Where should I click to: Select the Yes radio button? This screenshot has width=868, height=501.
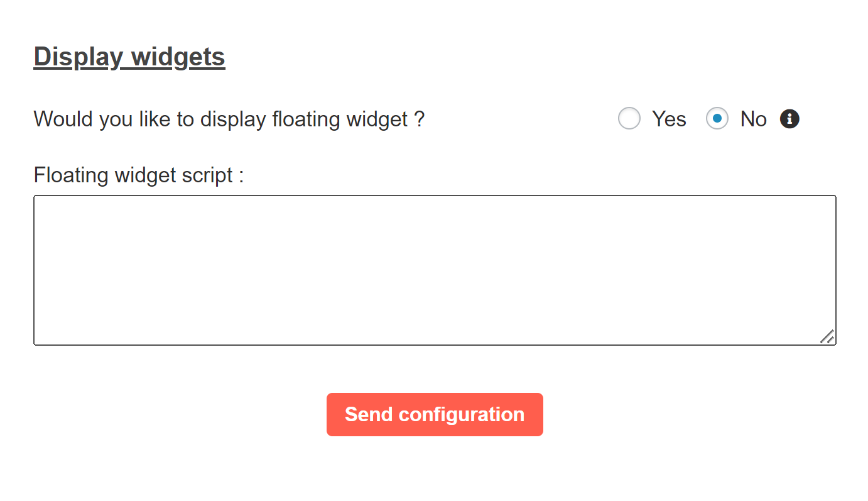click(629, 119)
